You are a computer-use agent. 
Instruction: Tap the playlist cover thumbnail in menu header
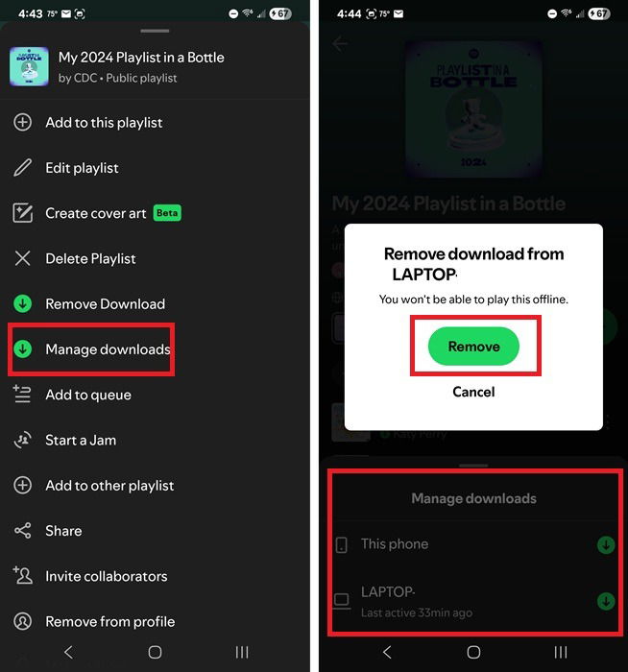pos(29,66)
